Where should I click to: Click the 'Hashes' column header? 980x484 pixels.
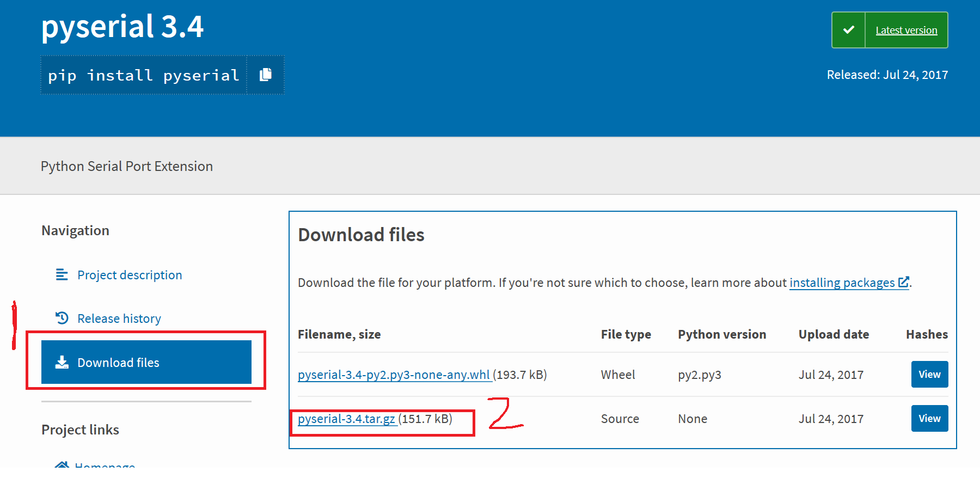[927, 334]
